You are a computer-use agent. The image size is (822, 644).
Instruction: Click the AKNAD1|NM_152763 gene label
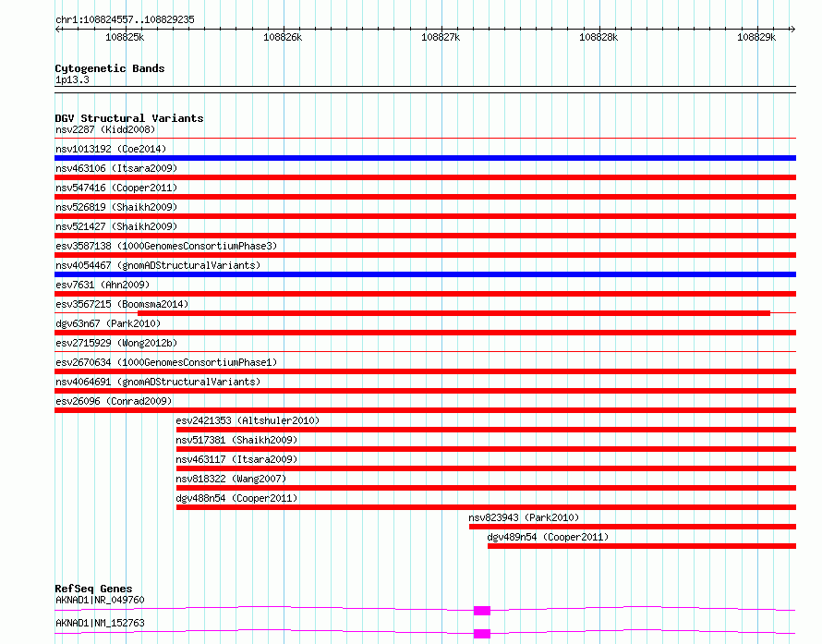coord(100,623)
